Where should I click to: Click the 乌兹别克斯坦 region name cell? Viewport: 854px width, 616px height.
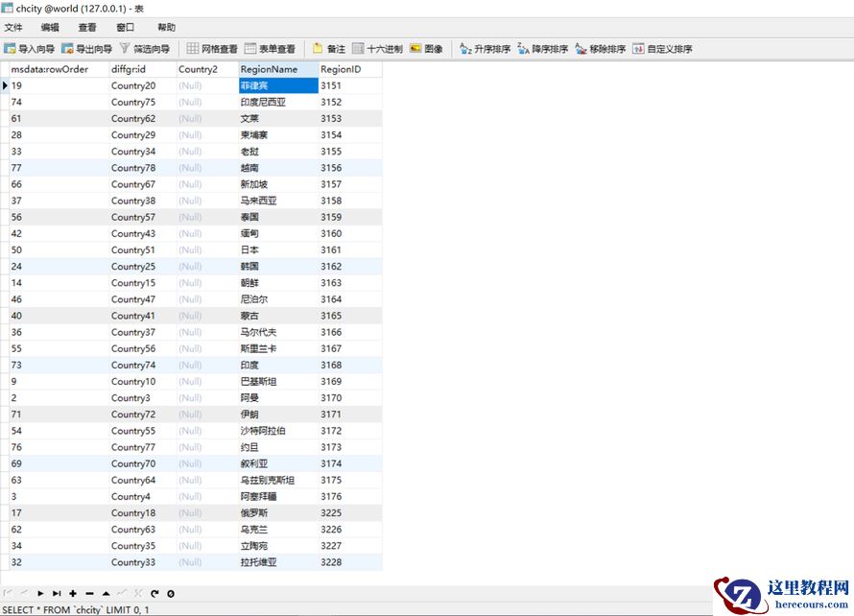click(x=278, y=480)
